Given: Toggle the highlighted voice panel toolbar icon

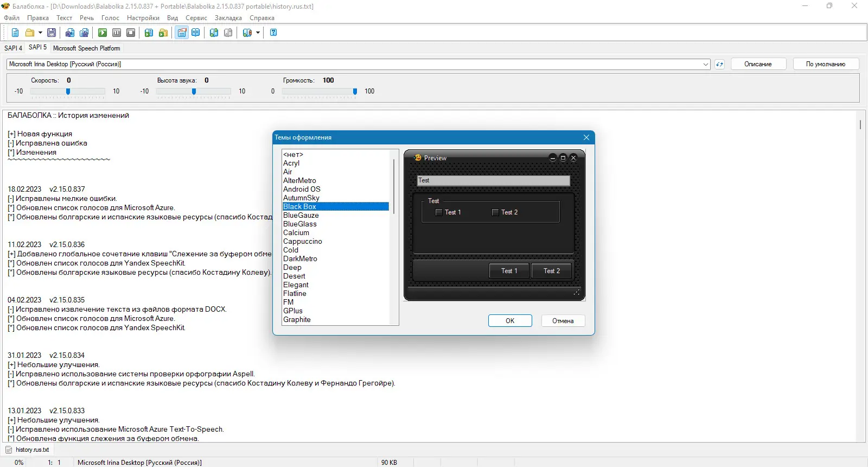Looking at the screenshot, I should pyautogui.click(x=182, y=33).
